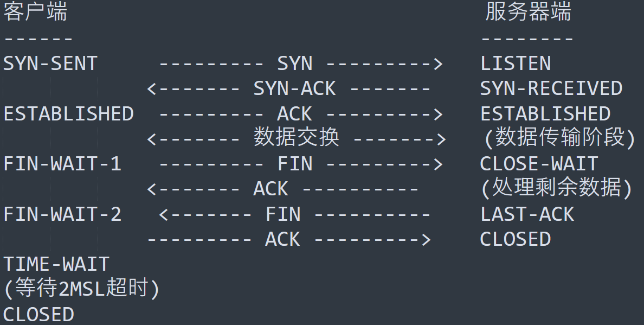644x325 pixels.
Task: Click the SYN-ACK arrow label
Action: tap(294, 88)
